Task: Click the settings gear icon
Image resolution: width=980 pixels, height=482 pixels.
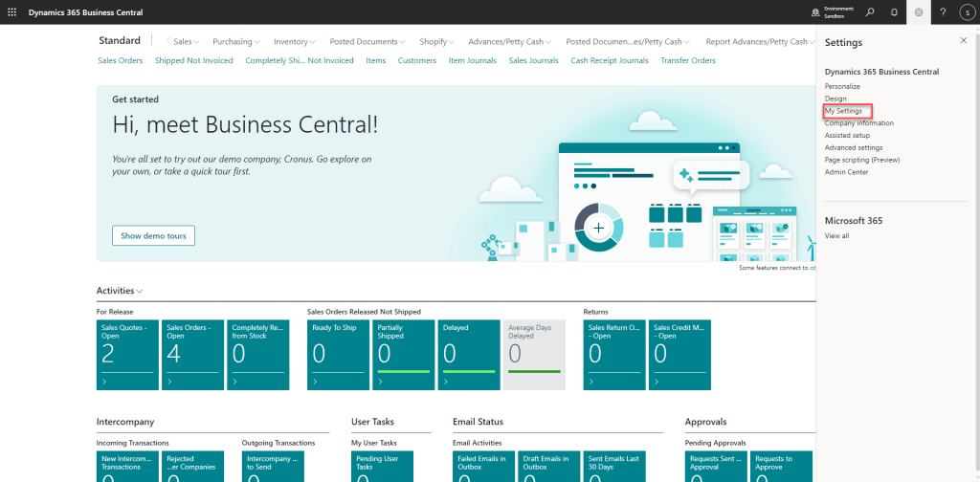Action: click(919, 12)
